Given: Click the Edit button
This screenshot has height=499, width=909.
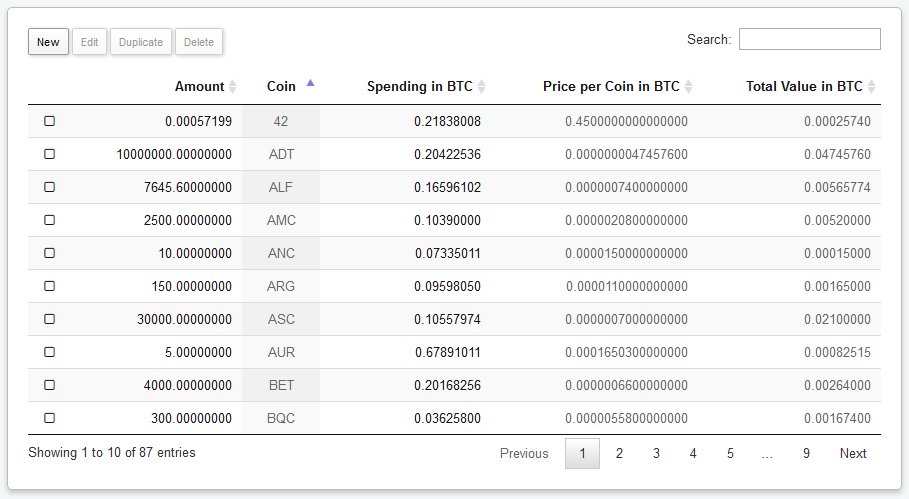Looking at the screenshot, I should [x=89, y=42].
